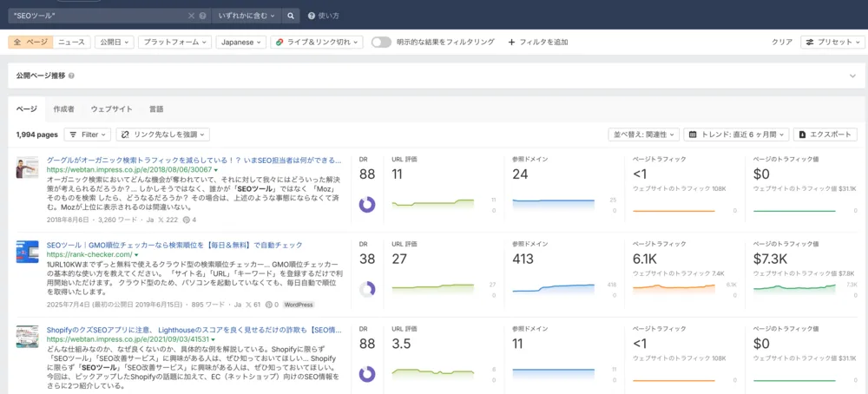Click referring domains chart for rank-checker.com

tap(554, 288)
